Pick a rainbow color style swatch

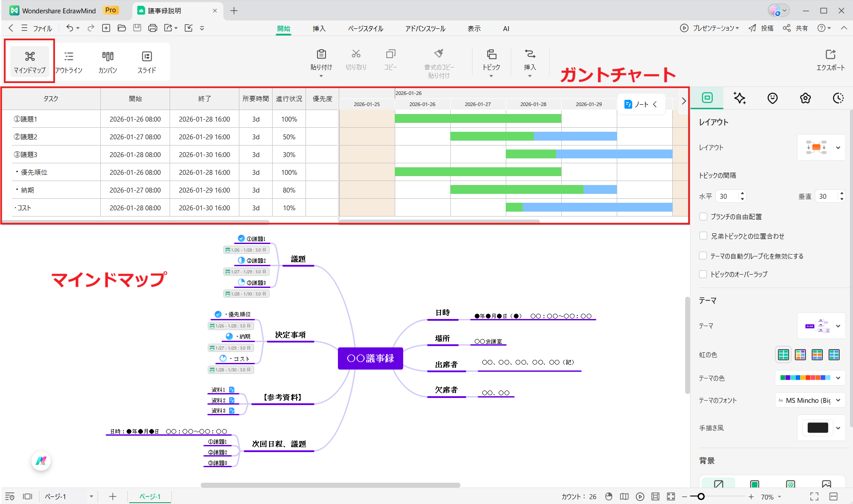click(783, 354)
